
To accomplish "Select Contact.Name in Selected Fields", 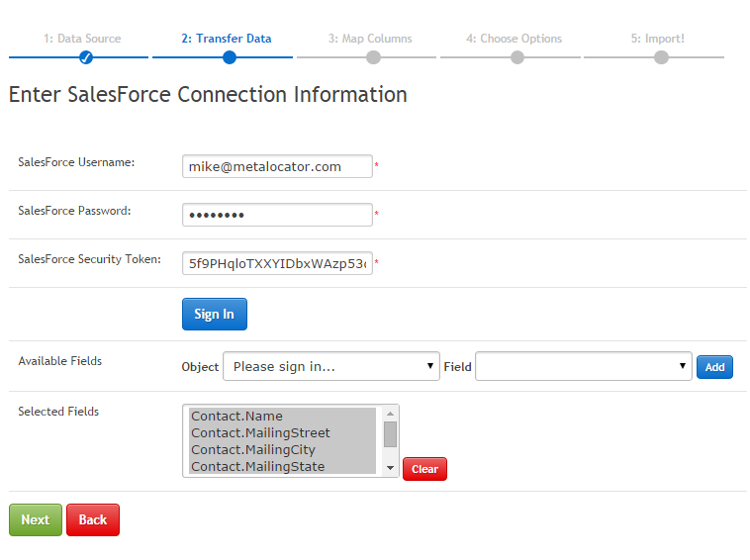I will (x=283, y=417).
